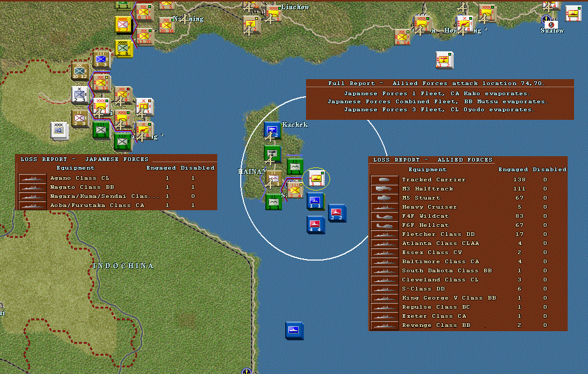Select the naval counter 1 2 near Suatow
This screenshot has height=374, width=588.
click(573, 13)
